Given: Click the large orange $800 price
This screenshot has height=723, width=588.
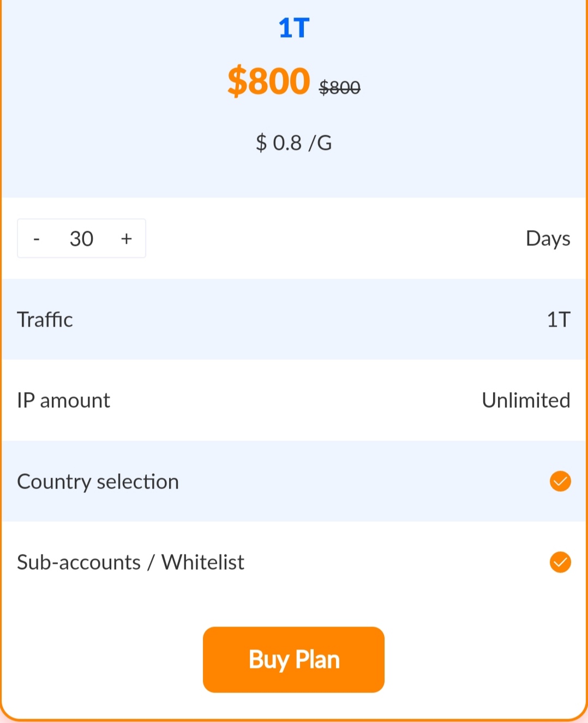Looking at the screenshot, I should (x=269, y=81).
